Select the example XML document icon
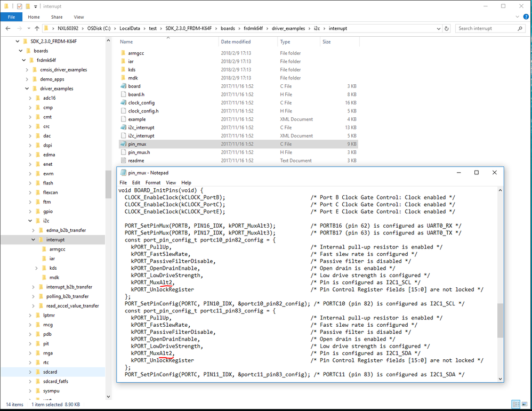 [x=123, y=119]
